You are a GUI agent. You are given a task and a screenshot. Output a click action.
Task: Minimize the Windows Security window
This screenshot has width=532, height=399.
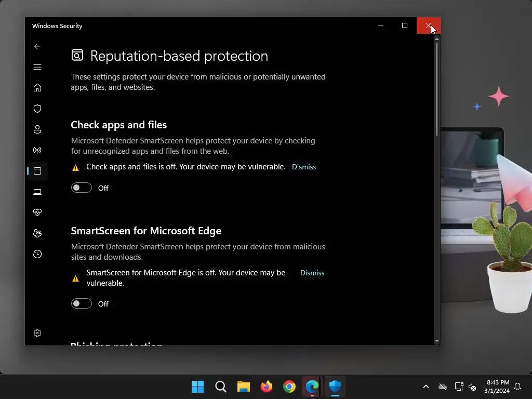click(x=381, y=25)
